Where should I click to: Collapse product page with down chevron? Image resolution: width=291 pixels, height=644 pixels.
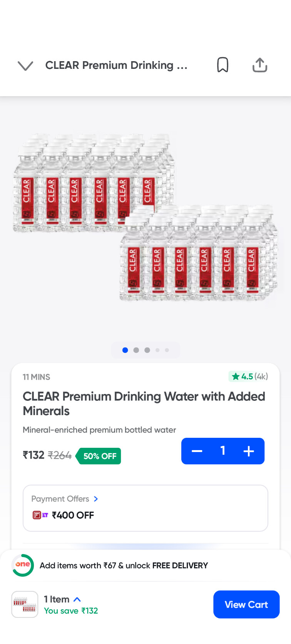pyautogui.click(x=25, y=66)
